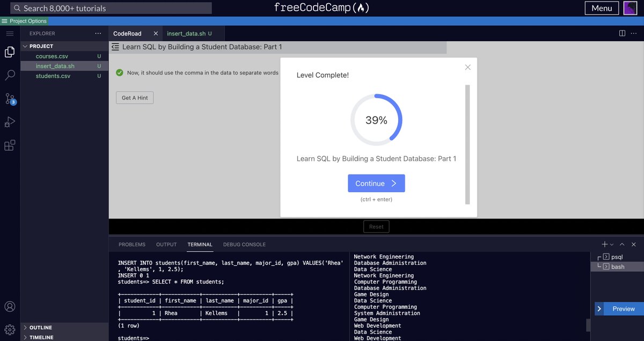This screenshot has width=644, height=341.
Task: Open the Accounts icon in activity bar
Action: [10, 307]
